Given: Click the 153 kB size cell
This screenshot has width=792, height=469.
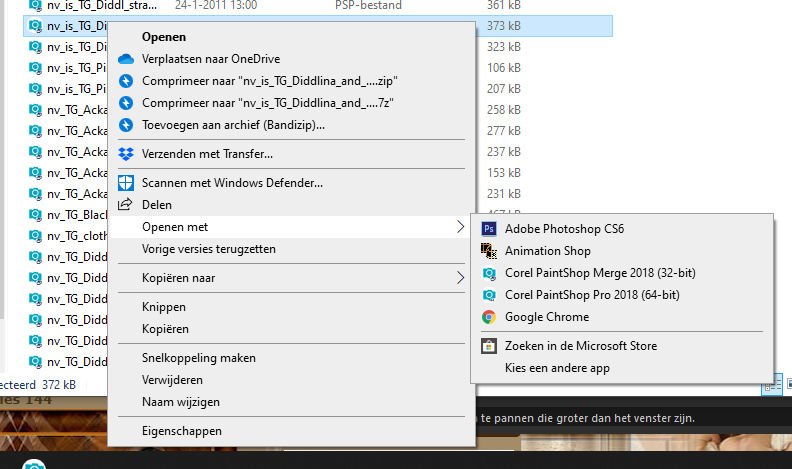Looking at the screenshot, I should (504, 173).
